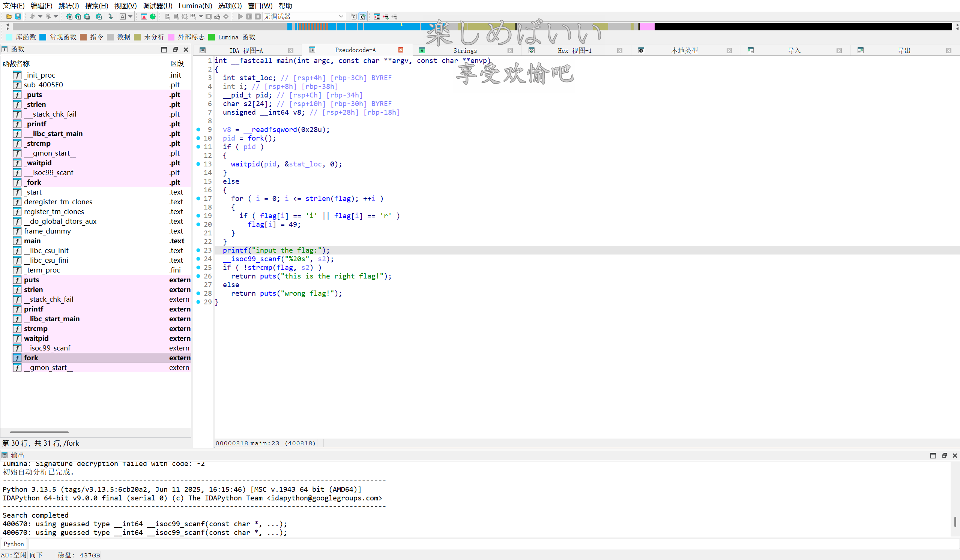Viewport: 960px width, 560px height.
Task: Select the main function in list
Action: click(x=32, y=241)
